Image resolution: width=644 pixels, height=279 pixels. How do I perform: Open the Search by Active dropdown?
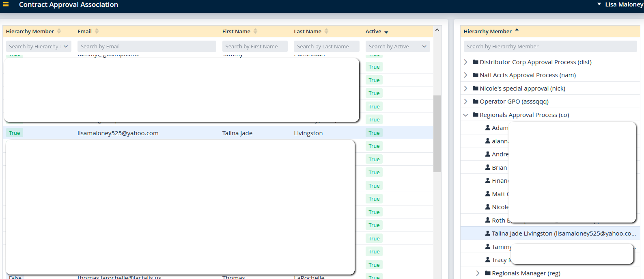pyautogui.click(x=424, y=47)
